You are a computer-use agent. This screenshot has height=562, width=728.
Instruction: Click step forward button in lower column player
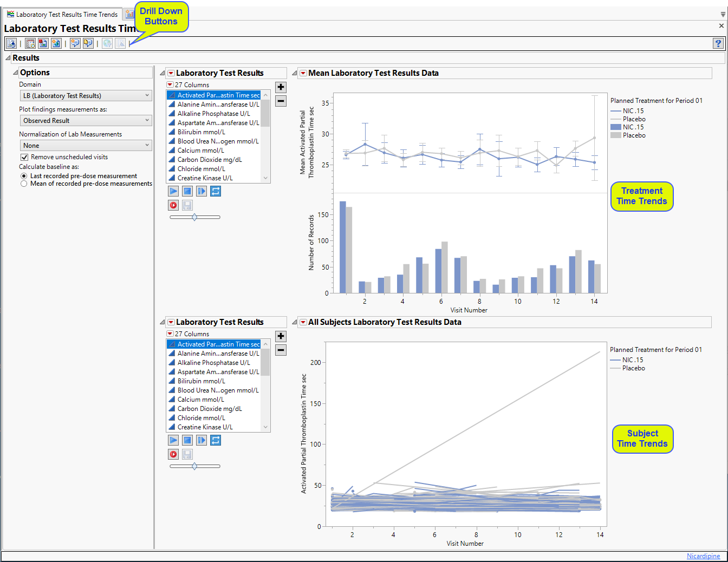click(x=201, y=440)
